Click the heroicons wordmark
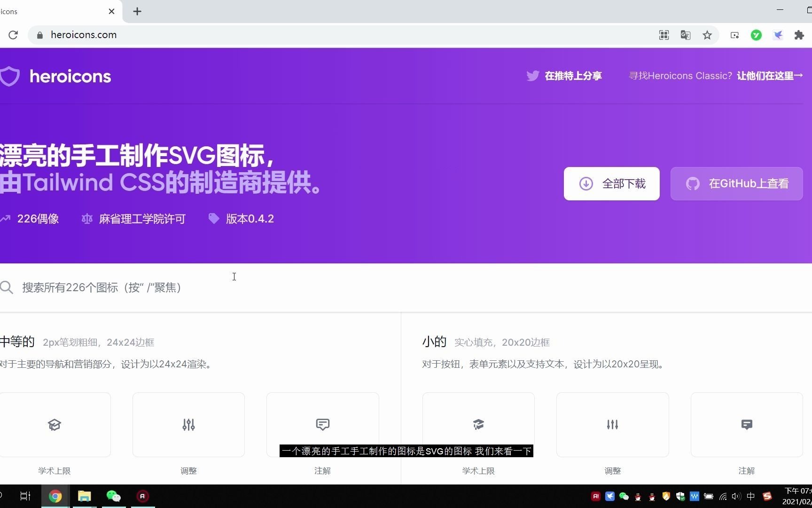This screenshot has height=508, width=812. click(70, 76)
